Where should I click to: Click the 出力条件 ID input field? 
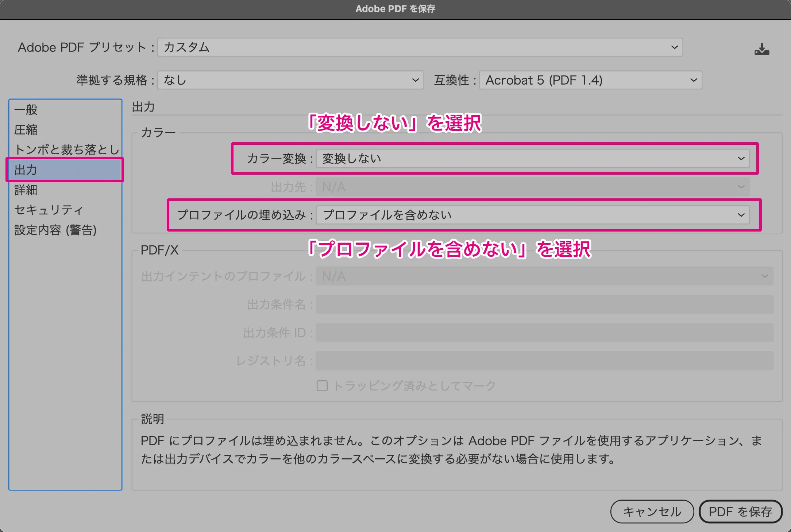[544, 332]
